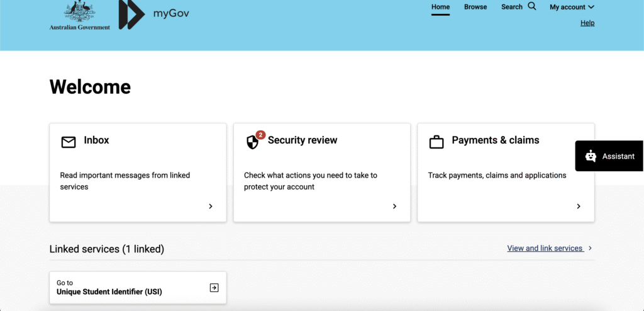Click the Payments & claims briefcase icon
Screen dimensions: 644x311
click(436, 142)
